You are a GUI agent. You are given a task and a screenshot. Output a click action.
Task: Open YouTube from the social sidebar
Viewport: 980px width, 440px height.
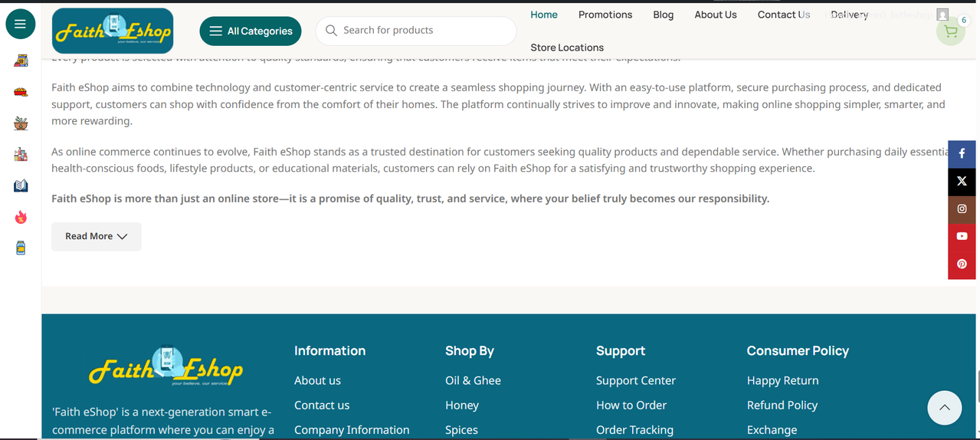[x=962, y=237]
